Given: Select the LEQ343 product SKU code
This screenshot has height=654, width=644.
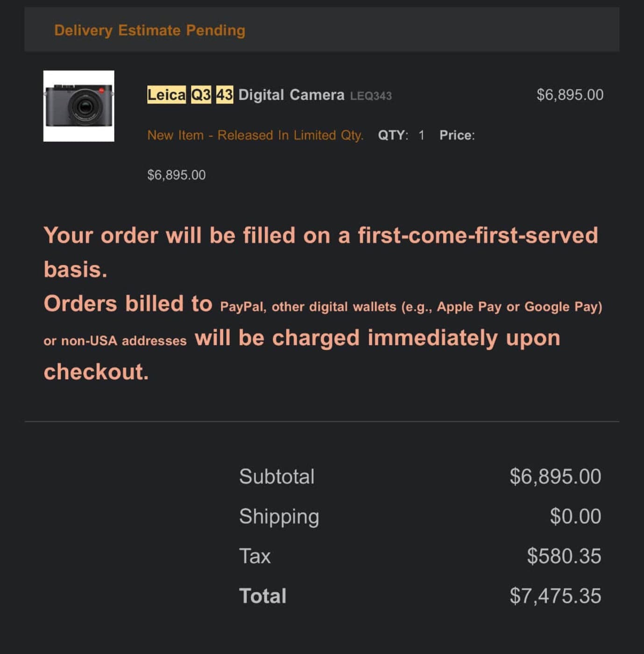Looking at the screenshot, I should 371,96.
